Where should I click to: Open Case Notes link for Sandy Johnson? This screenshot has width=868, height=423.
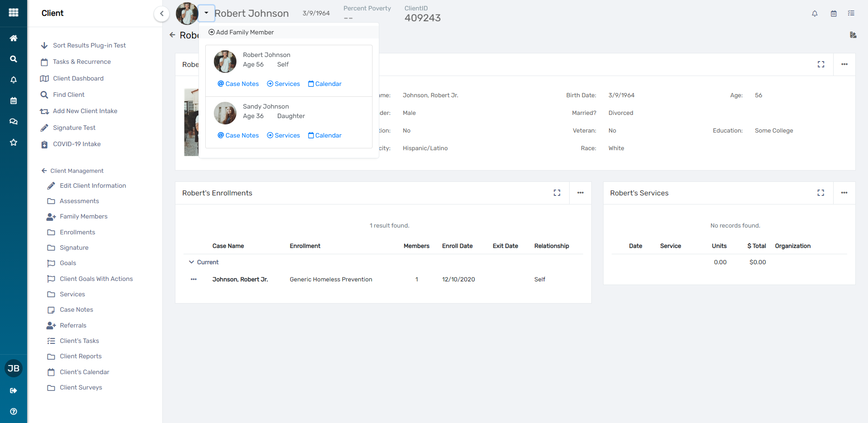point(238,135)
